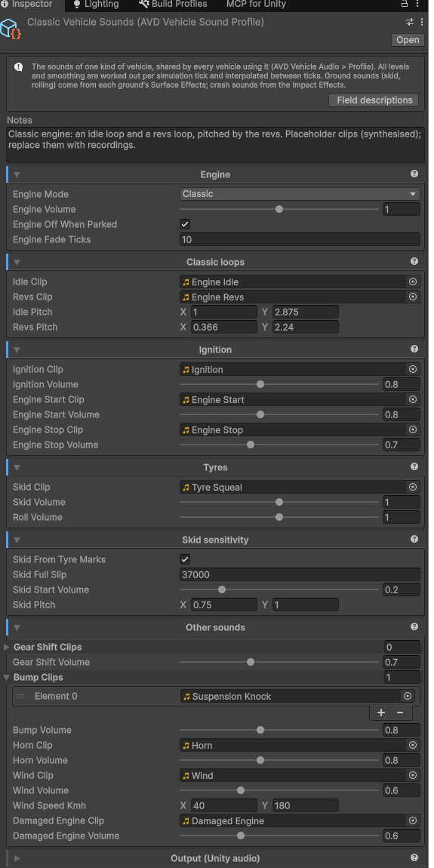The image size is (434, 868).
Task: Open the Engine Mode dropdown
Action: pyautogui.click(x=300, y=194)
